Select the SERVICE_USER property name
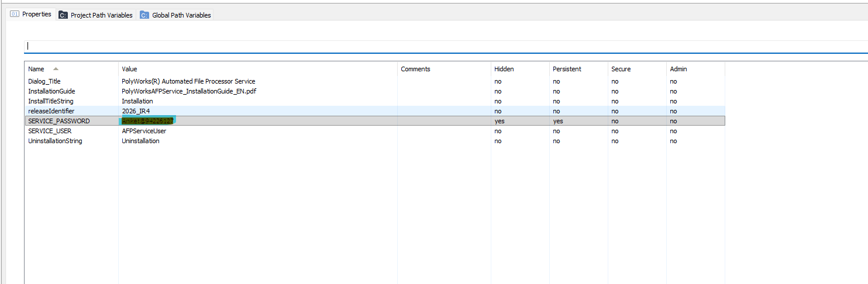This screenshot has width=868, height=284. (50, 131)
